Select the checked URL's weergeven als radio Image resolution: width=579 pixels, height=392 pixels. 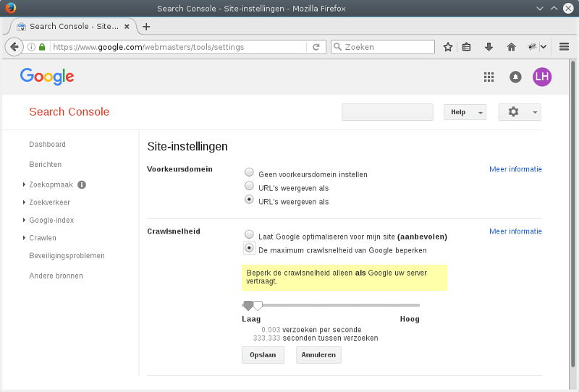(x=249, y=200)
